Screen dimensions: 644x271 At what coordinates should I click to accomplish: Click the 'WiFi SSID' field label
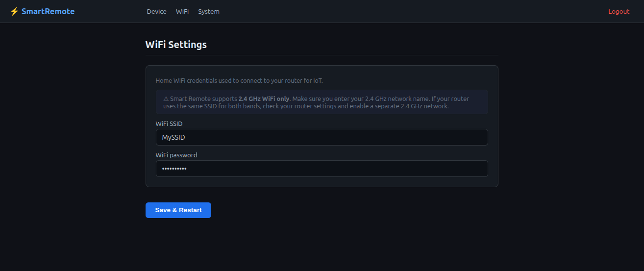tap(169, 123)
